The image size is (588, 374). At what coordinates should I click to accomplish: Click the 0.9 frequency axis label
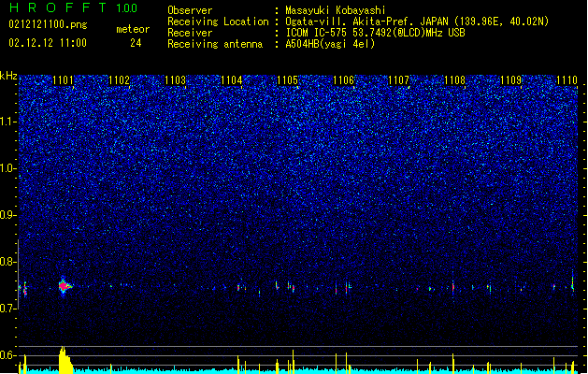8,215
